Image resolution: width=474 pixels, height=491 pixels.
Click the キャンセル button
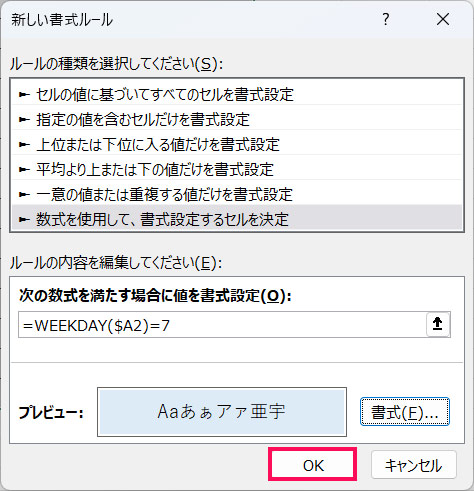(413, 465)
